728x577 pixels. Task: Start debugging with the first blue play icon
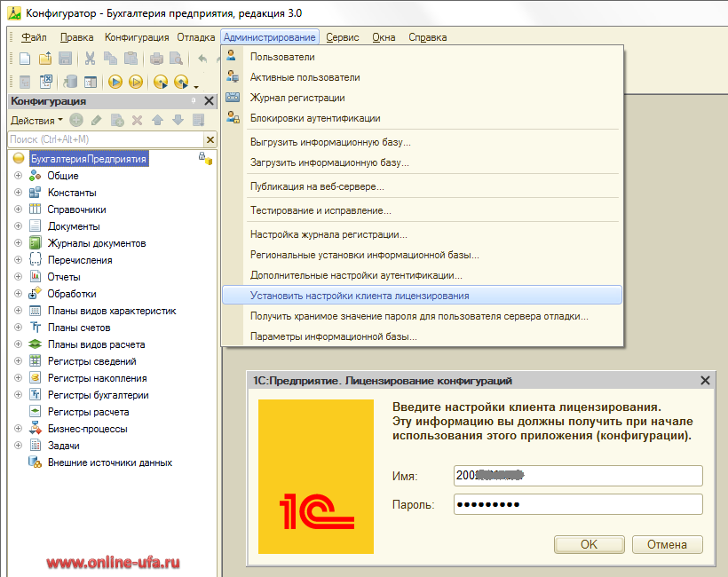point(115,83)
